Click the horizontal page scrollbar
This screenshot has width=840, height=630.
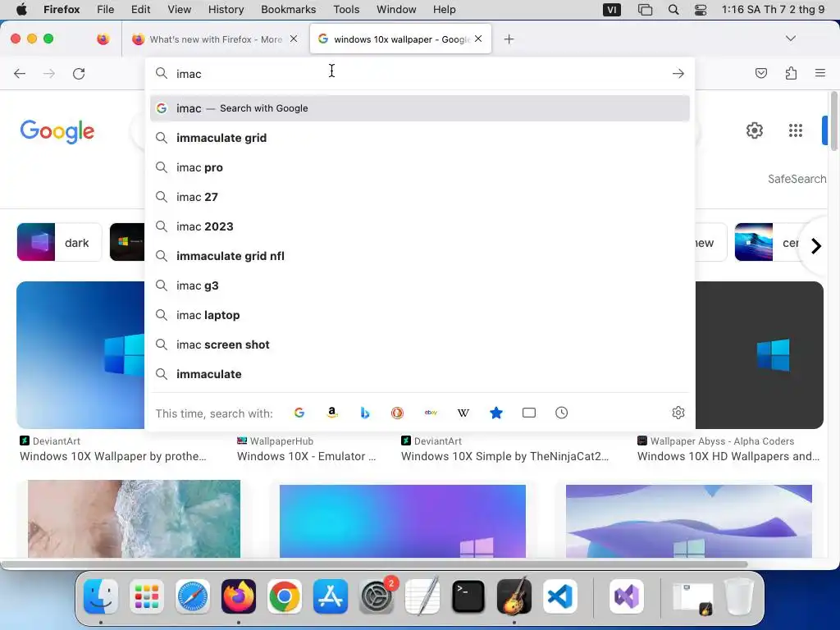click(374, 564)
